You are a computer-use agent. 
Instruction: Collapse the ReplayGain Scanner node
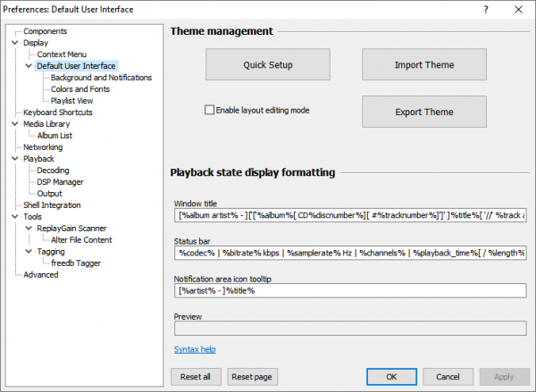point(29,229)
